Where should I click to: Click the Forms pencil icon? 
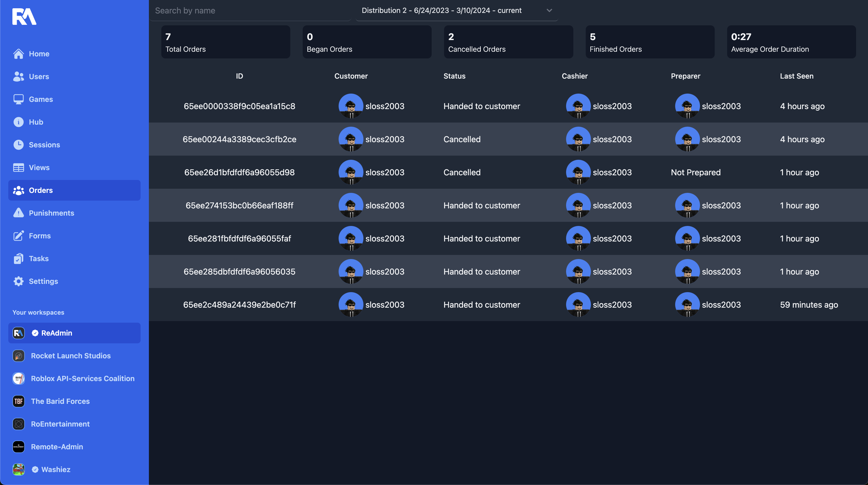[x=18, y=236]
